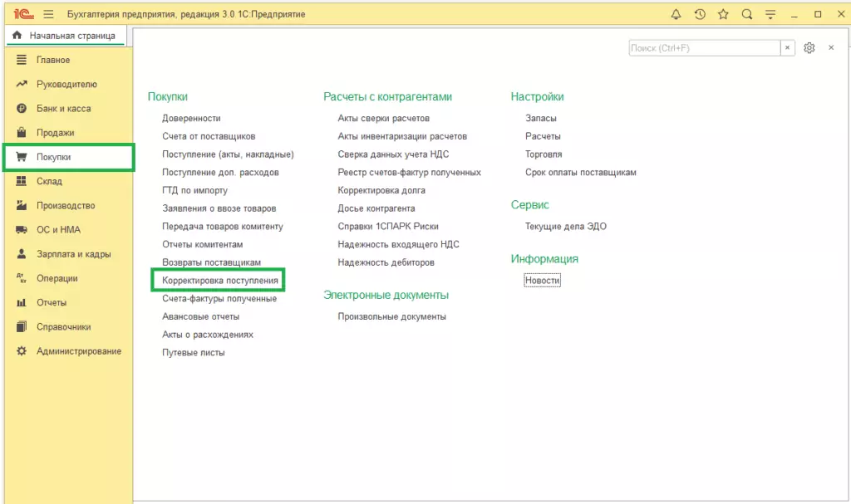Image resolution: width=851 pixels, height=504 pixels.
Task: Click into the Поиск (Ctrl+F) search field
Action: pos(704,48)
